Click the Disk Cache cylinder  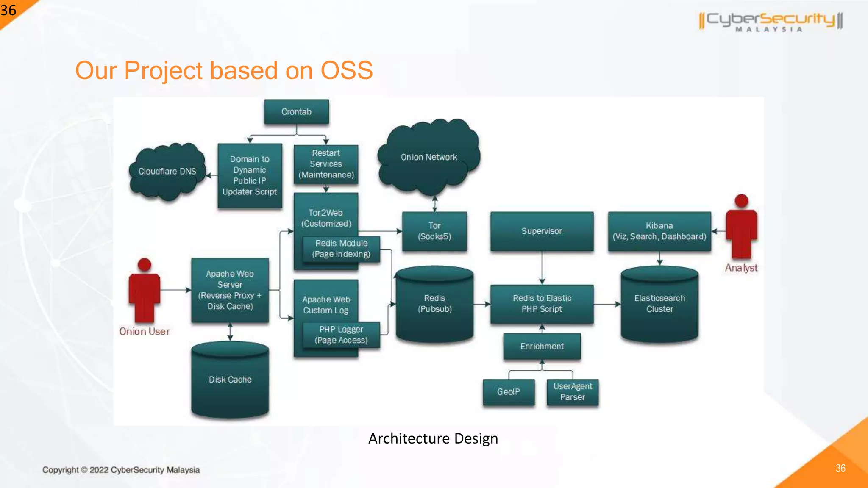[230, 380]
